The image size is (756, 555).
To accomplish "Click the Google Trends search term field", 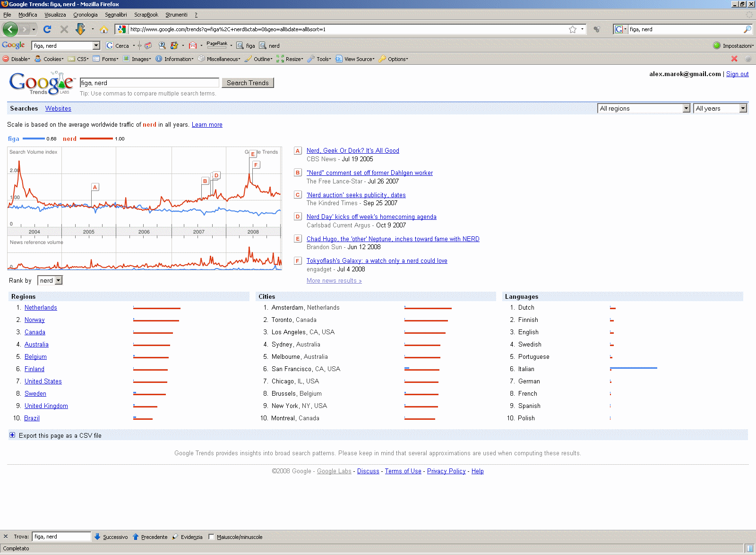I will (149, 83).
